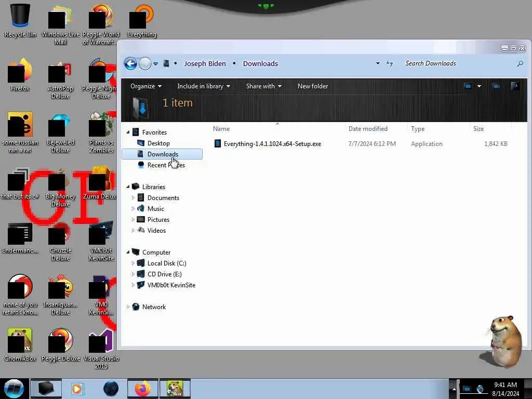The width and height of the screenshot is (532, 399).
Task: Select Network in navigation pane
Action: [x=154, y=307]
